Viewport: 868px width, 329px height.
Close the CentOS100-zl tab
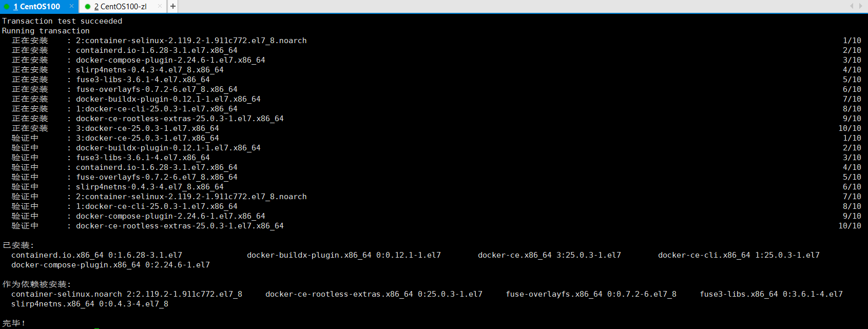coord(160,6)
